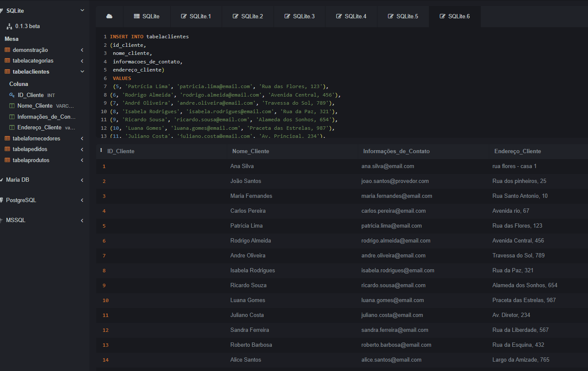Viewport: 588px width, 371px height.
Task: Expand the demonstração table chevron
Action: click(x=82, y=50)
